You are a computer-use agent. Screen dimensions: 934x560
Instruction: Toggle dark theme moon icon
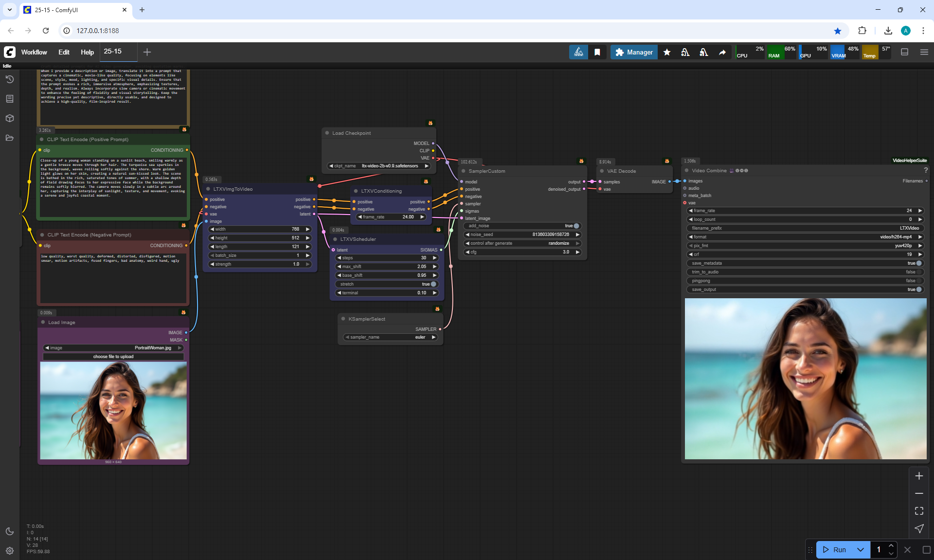point(10,531)
